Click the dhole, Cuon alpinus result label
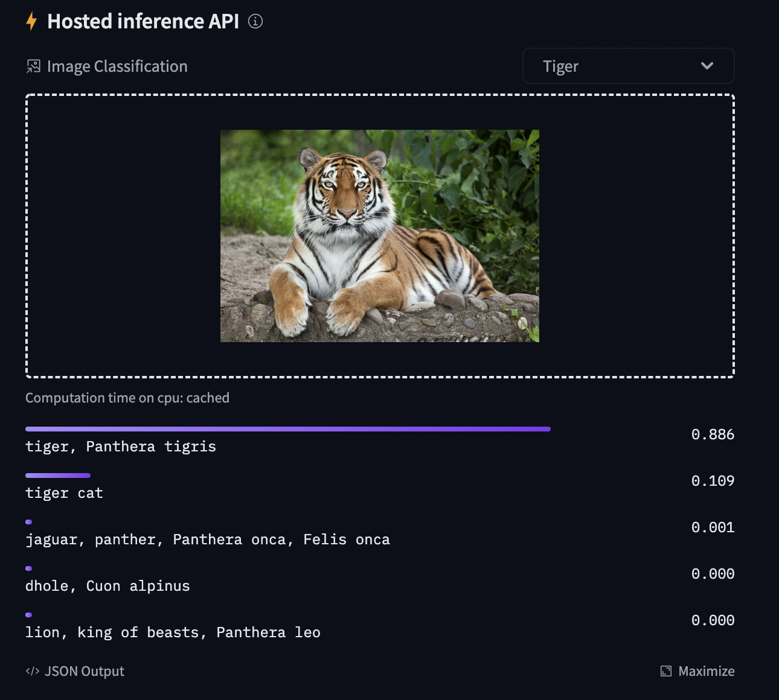This screenshot has width=779, height=700. pos(107,585)
